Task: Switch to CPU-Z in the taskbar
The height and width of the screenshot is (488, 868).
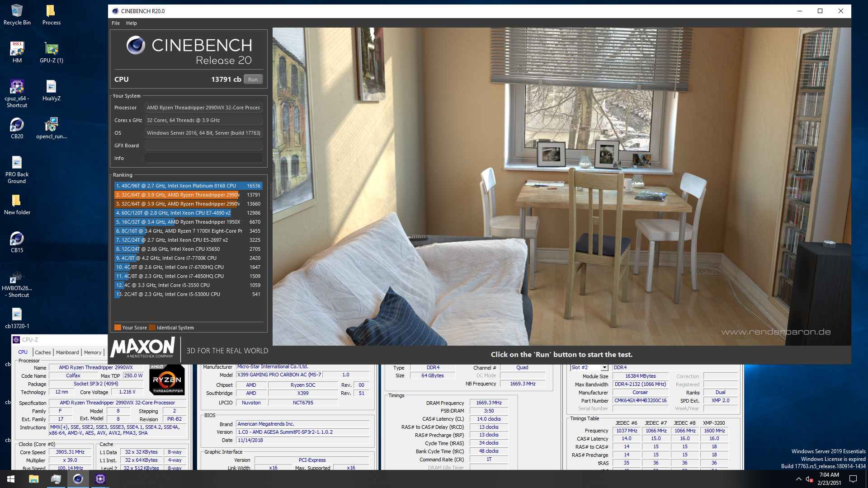Action: coord(100,479)
